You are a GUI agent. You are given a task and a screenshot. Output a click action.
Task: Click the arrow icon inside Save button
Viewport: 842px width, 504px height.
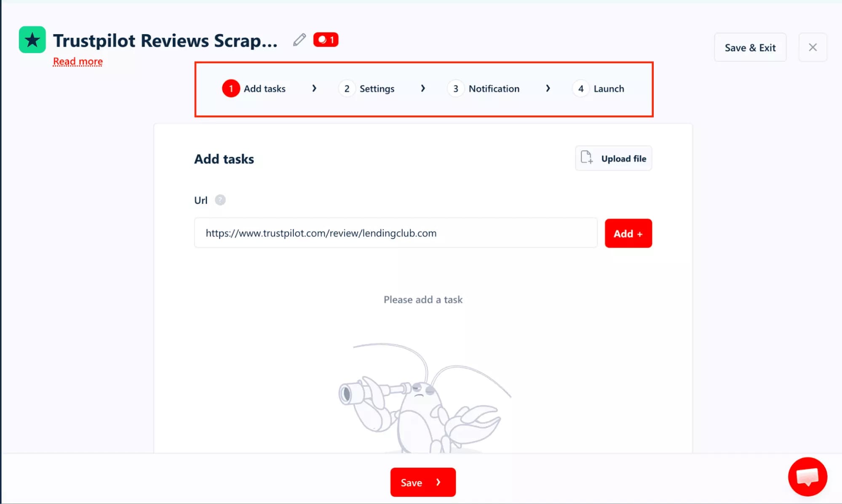click(438, 482)
